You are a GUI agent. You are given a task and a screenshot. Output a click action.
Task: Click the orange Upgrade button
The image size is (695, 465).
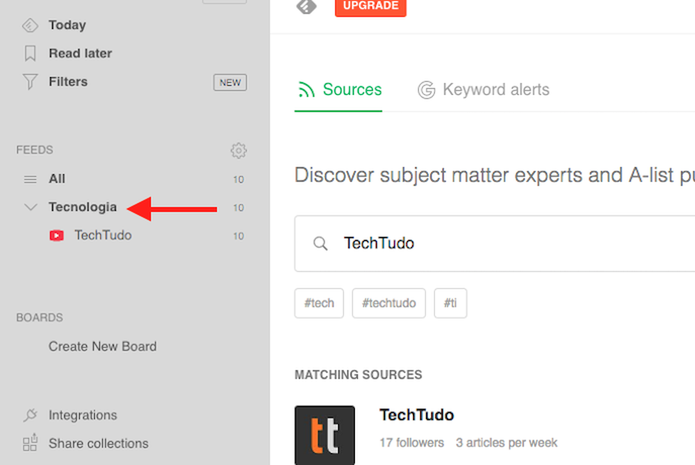371,6
